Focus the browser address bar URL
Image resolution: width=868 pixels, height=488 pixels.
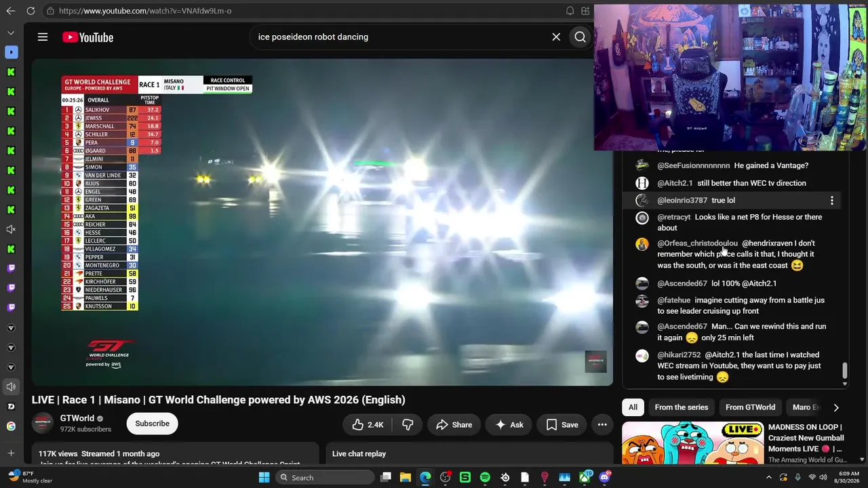[x=145, y=11]
